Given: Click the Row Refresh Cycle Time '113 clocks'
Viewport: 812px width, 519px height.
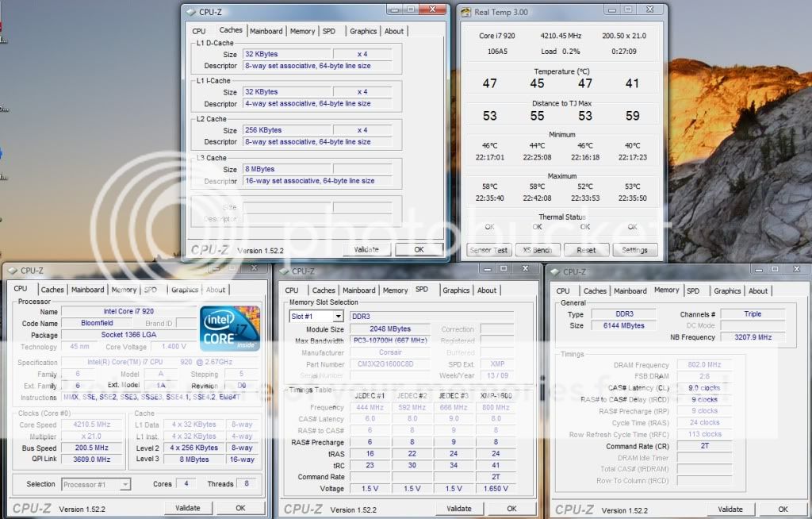Looking at the screenshot, I should point(704,434).
